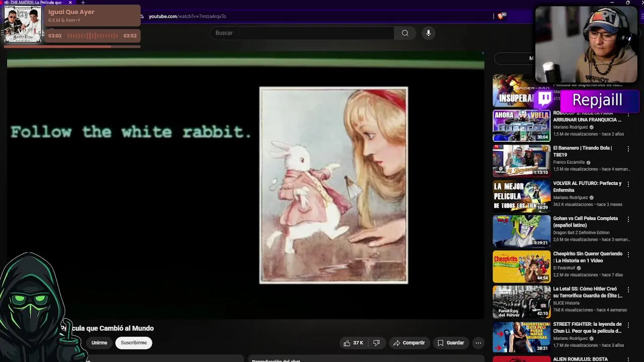The height and width of the screenshot is (362, 644).
Task: Click the 42:10 duration badge
Action: point(542,313)
